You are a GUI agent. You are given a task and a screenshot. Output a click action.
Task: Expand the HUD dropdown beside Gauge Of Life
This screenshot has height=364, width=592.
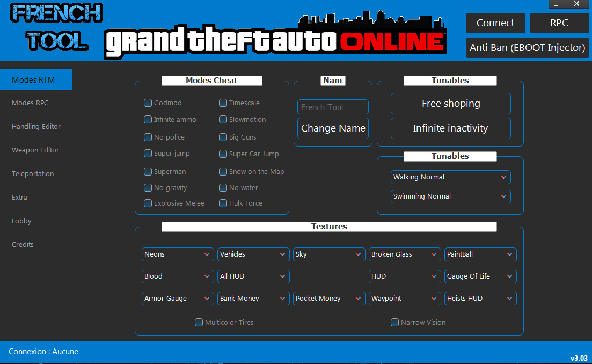tap(405, 276)
